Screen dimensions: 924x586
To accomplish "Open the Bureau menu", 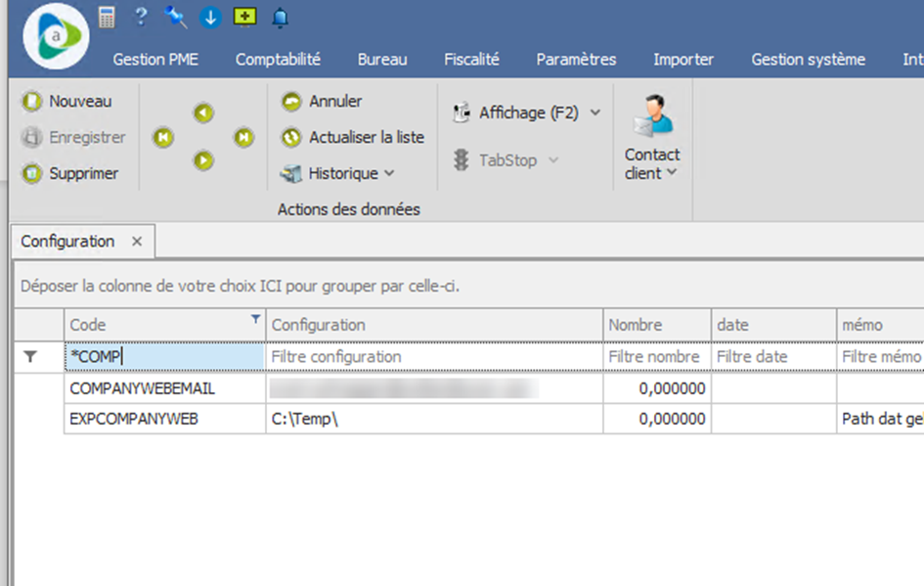I will [x=382, y=60].
